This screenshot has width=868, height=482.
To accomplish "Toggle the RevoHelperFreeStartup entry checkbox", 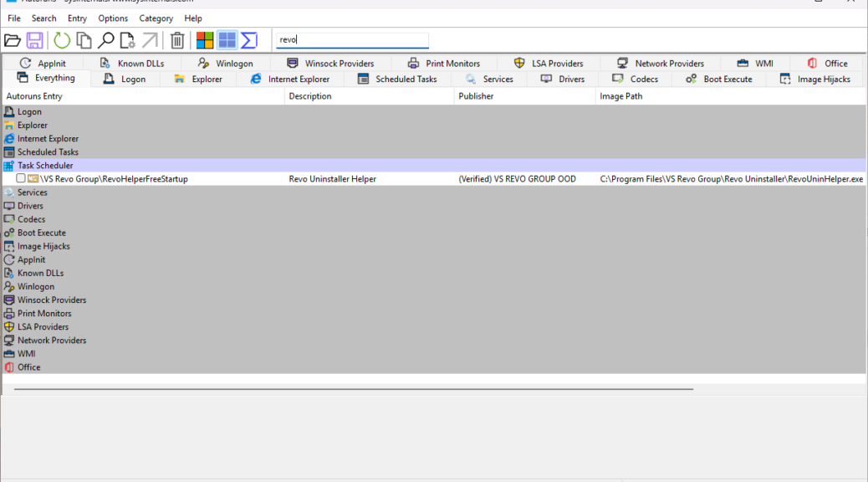I will click(x=20, y=178).
